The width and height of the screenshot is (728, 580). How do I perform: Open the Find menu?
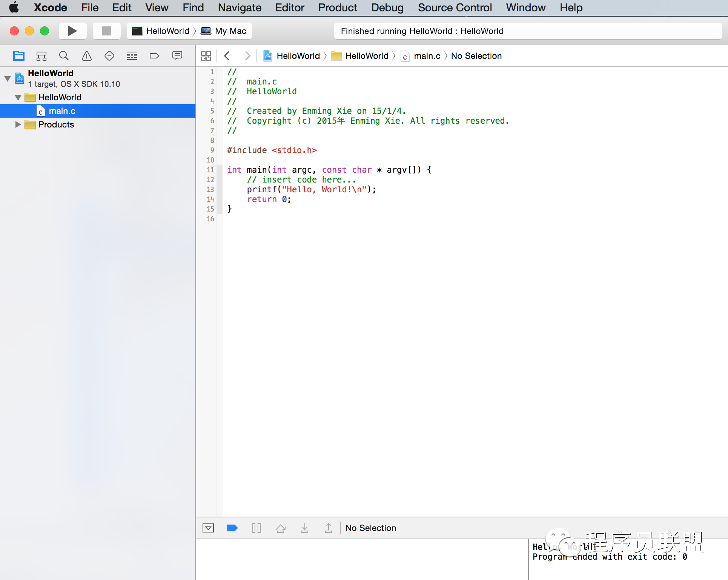[x=193, y=8]
